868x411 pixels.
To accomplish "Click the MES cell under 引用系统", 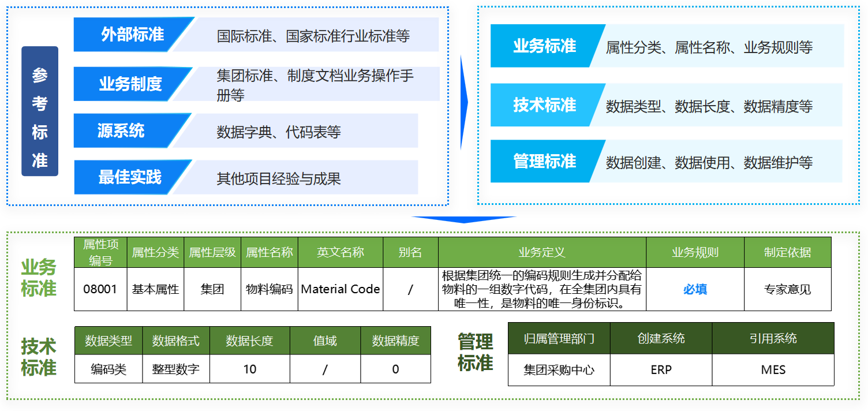I will (x=773, y=369).
